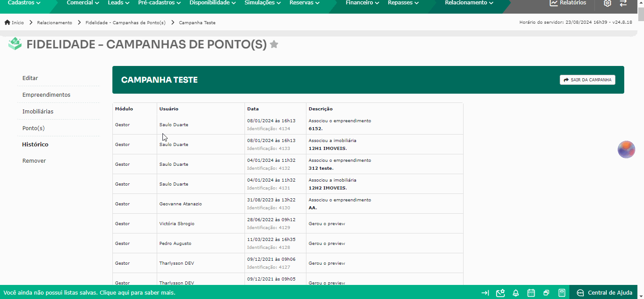Click date '11/03/2022 às 16h35'

click(x=271, y=240)
